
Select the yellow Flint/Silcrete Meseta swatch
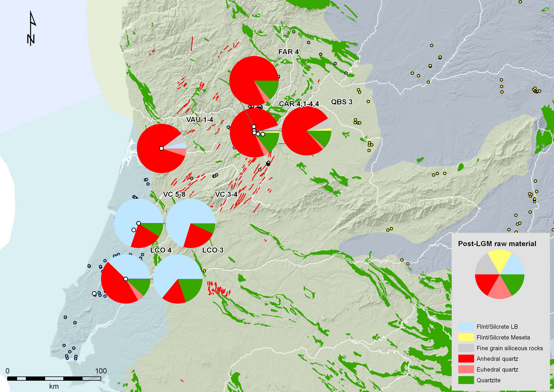[466, 337]
